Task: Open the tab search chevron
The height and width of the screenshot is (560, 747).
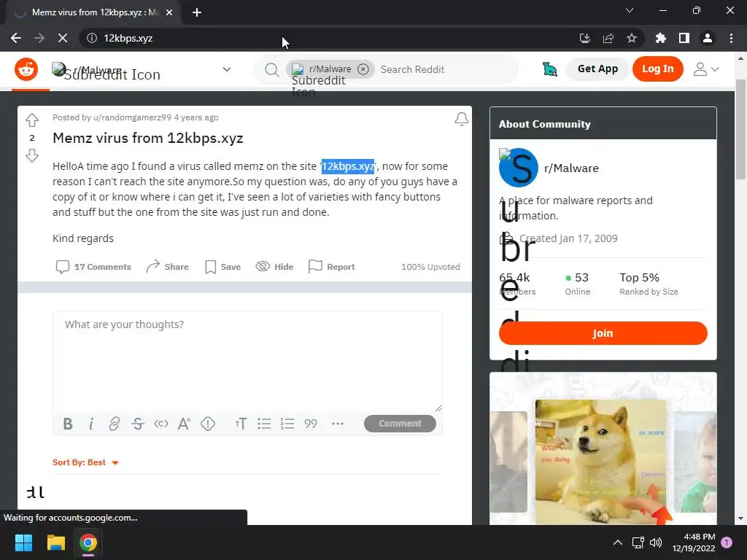Action: tap(630, 10)
